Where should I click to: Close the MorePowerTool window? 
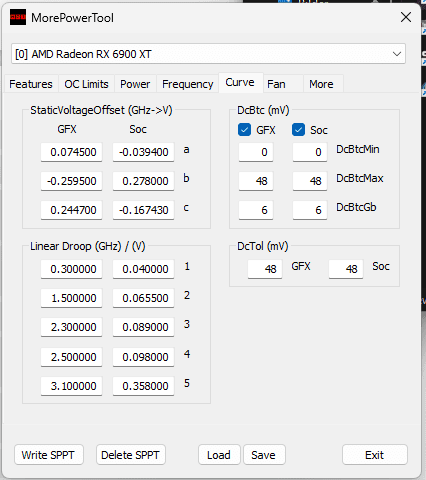pos(406,17)
